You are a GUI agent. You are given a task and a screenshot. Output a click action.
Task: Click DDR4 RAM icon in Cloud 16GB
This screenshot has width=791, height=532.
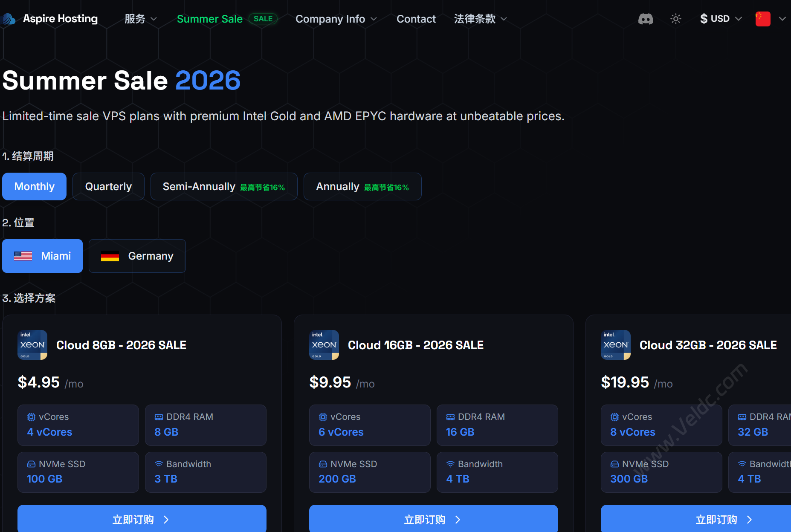(x=450, y=417)
